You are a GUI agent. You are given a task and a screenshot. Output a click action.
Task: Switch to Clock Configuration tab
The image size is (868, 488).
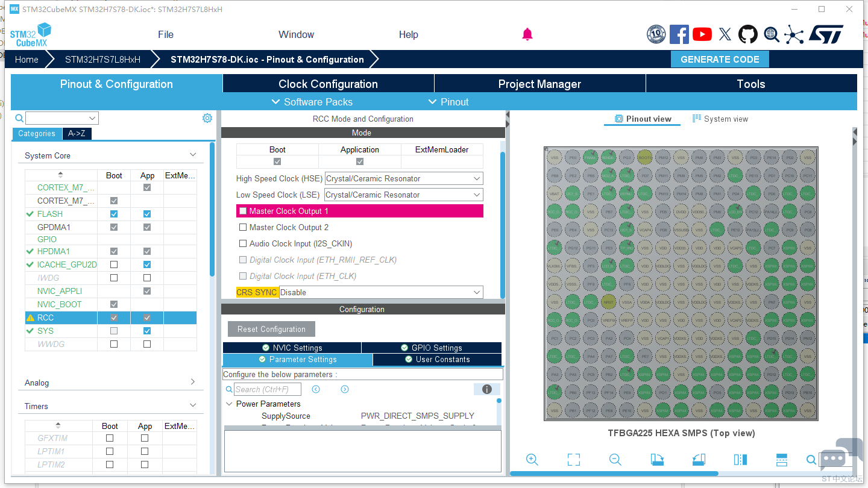(328, 84)
